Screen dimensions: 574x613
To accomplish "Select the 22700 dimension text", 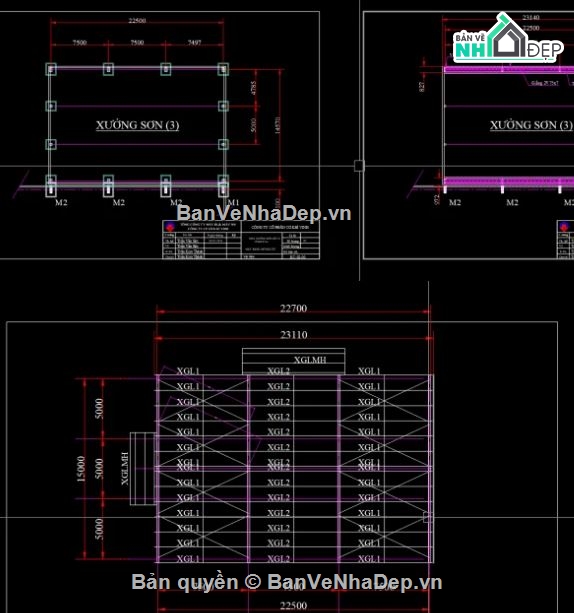I will 293,308.
